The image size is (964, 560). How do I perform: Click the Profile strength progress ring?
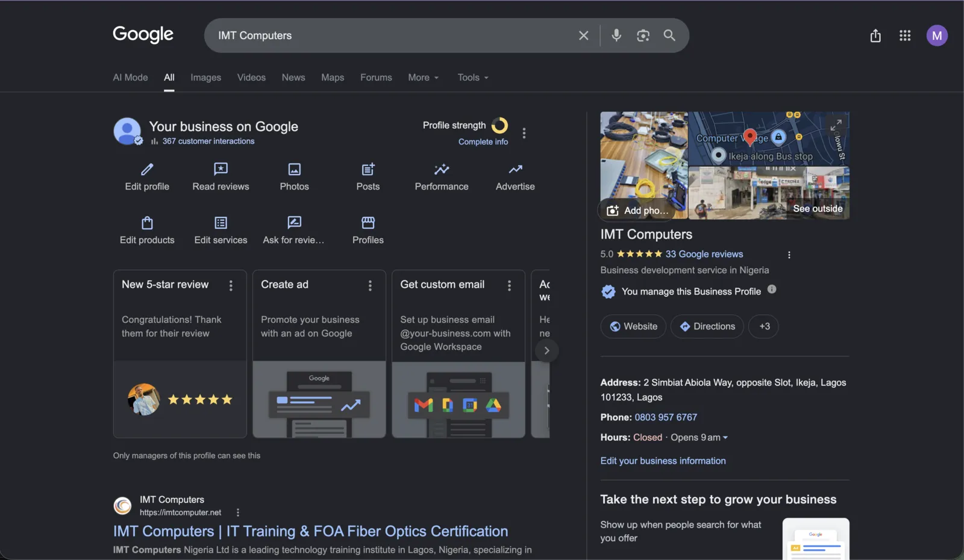(499, 125)
